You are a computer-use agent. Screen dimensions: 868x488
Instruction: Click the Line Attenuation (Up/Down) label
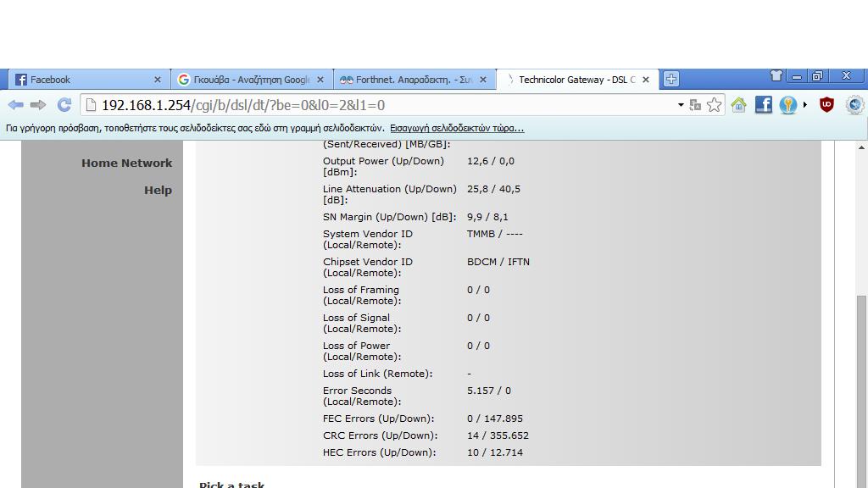tap(390, 194)
